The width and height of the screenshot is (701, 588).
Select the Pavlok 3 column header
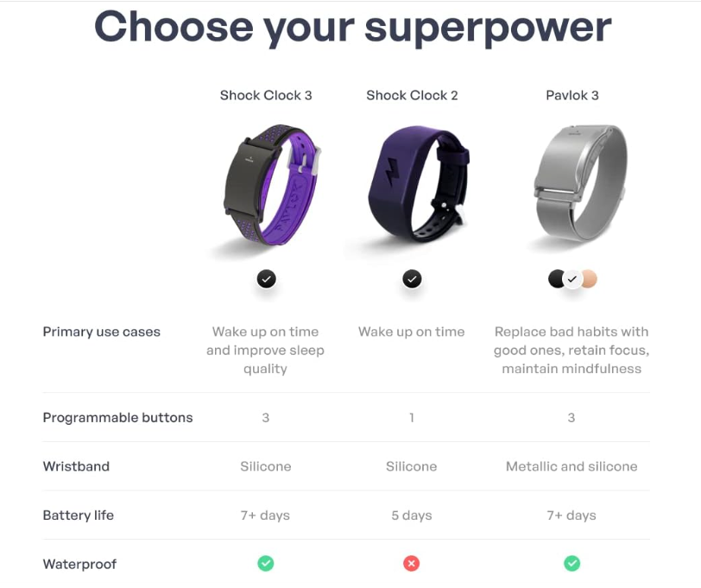click(x=570, y=95)
